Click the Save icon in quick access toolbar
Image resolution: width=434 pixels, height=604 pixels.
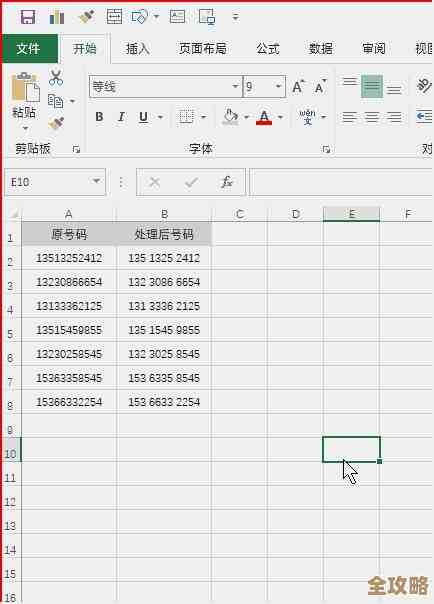(x=28, y=17)
